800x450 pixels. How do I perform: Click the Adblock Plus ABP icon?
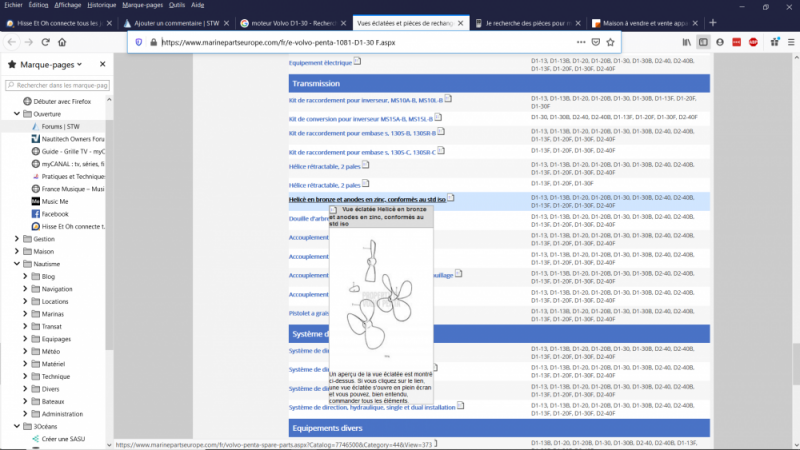(753, 42)
